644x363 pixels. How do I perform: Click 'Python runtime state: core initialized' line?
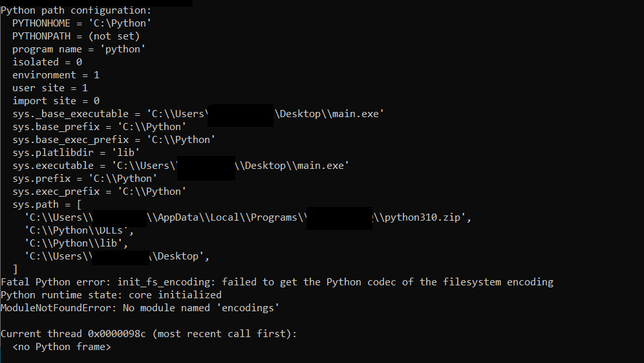point(111,295)
